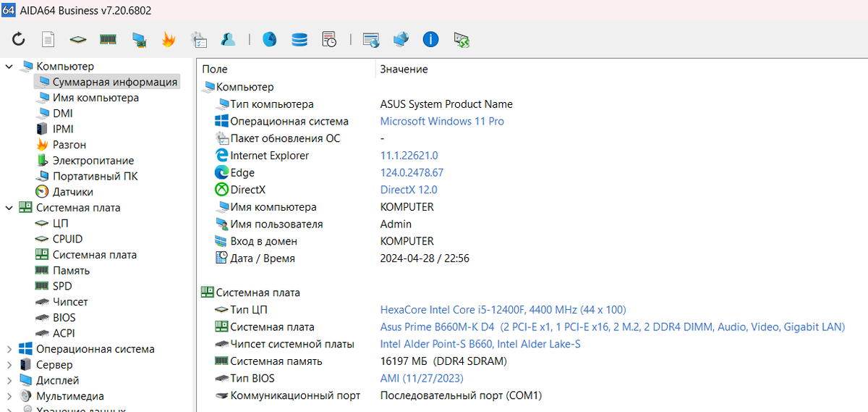Click the monitor with network card icon
The image size is (868, 412).
[139, 39]
